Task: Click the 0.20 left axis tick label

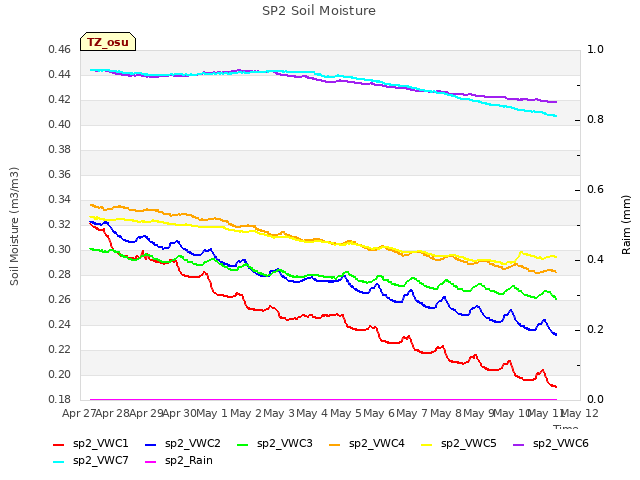Action: pos(60,375)
